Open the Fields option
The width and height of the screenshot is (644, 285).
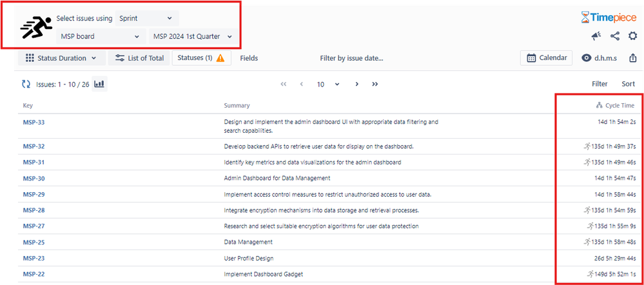coord(249,58)
